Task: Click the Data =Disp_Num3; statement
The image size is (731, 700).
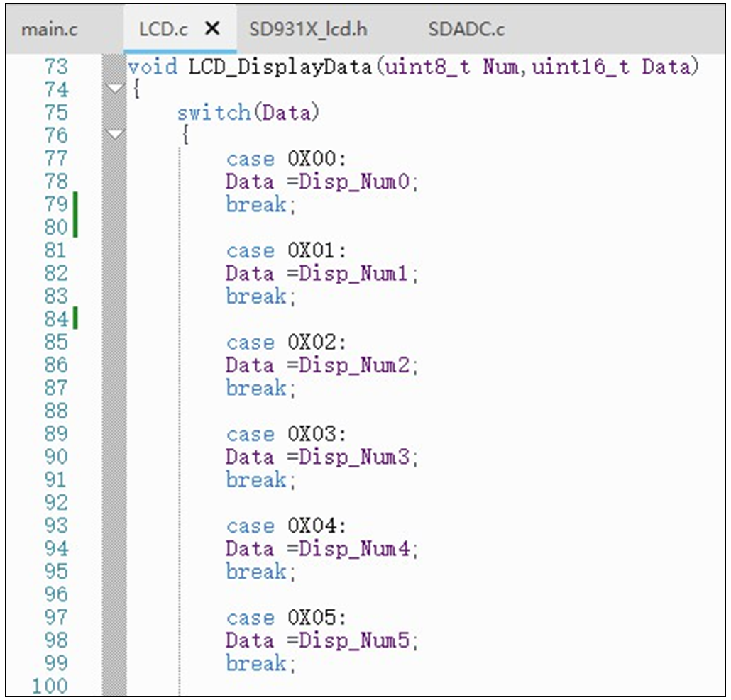Action: click(321, 457)
